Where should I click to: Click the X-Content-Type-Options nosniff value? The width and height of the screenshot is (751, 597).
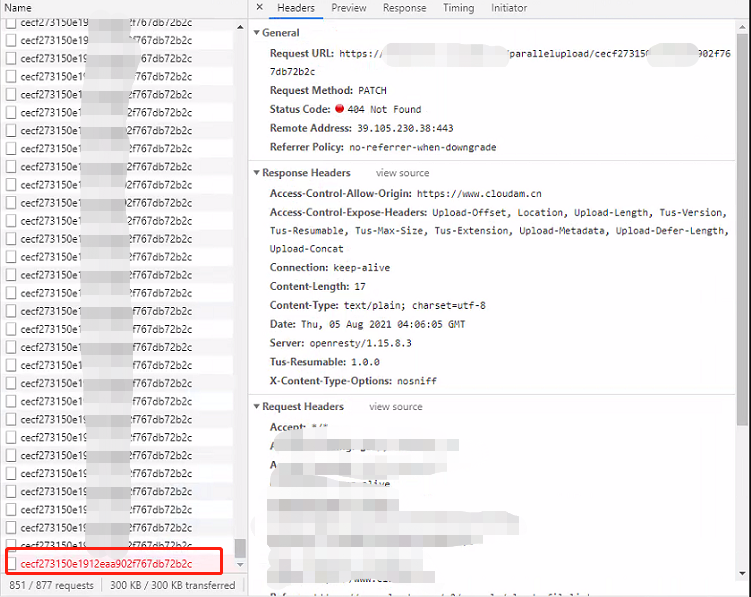pyautogui.click(x=417, y=381)
